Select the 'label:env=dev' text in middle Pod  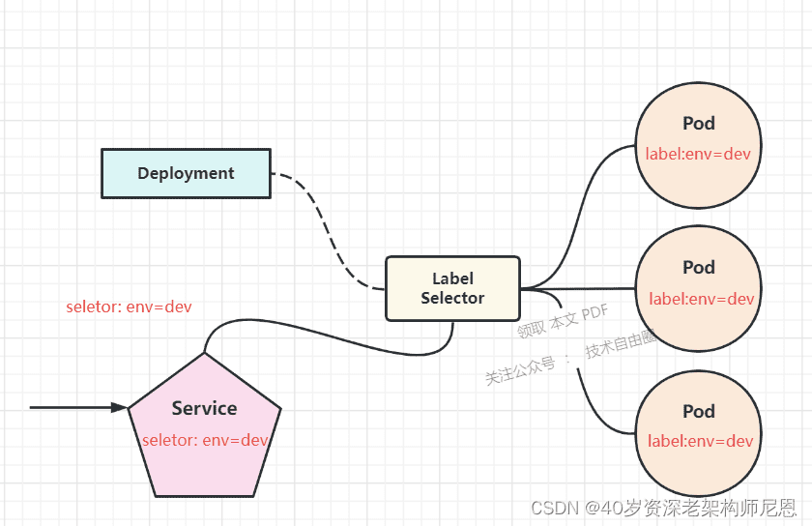[x=701, y=299]
